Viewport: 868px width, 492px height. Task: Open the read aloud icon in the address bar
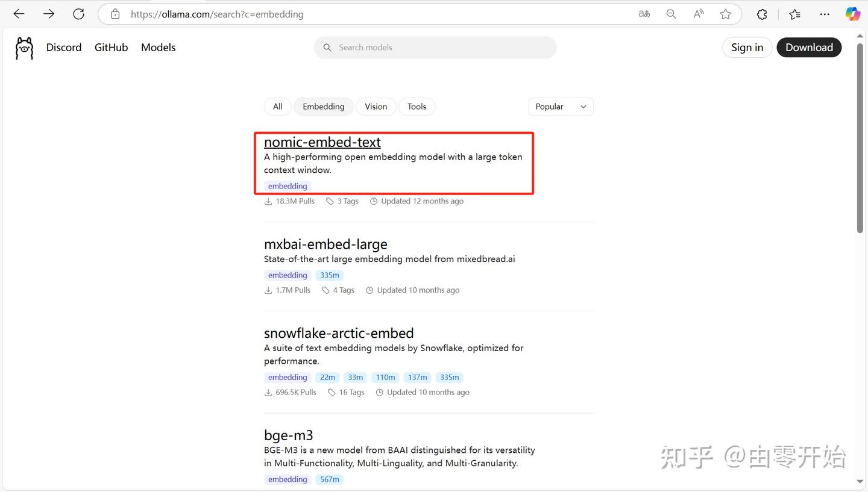pyautogui.click(x=699, y=14)
